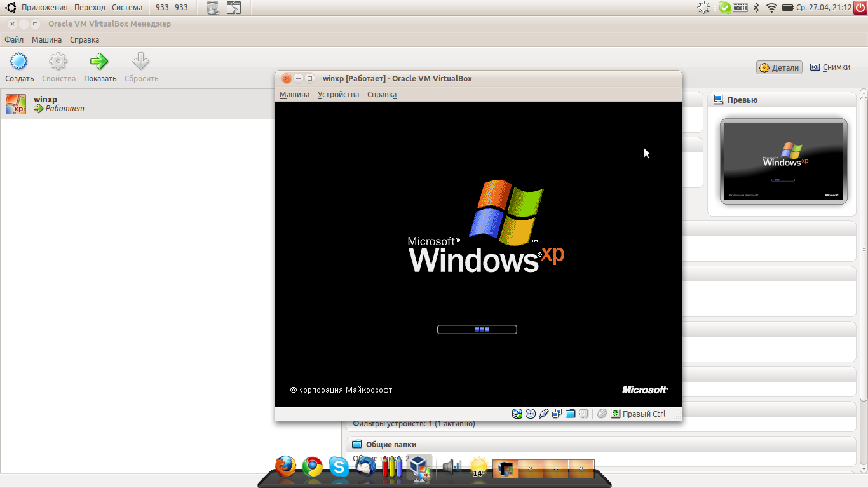The height and width of the screenshot is (488, 868).
Task: Click the terminal launcher icon in top panel
Action: [x=234, y=8]
